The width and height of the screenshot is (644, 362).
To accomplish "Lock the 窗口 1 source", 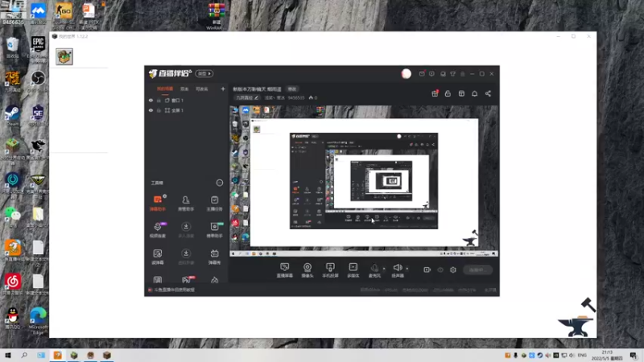I will [159, 100].
